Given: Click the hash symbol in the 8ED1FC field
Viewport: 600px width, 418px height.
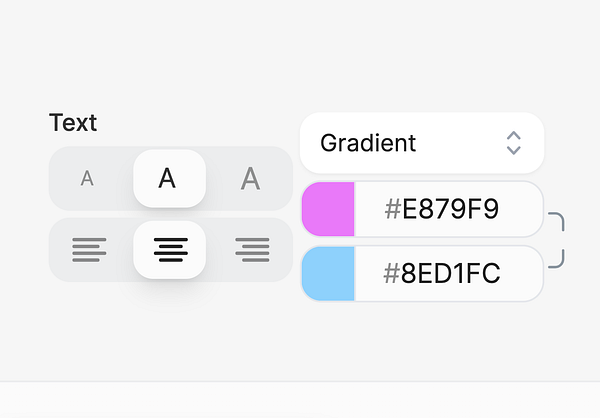Looking at the screenshot, I should 393,273.
